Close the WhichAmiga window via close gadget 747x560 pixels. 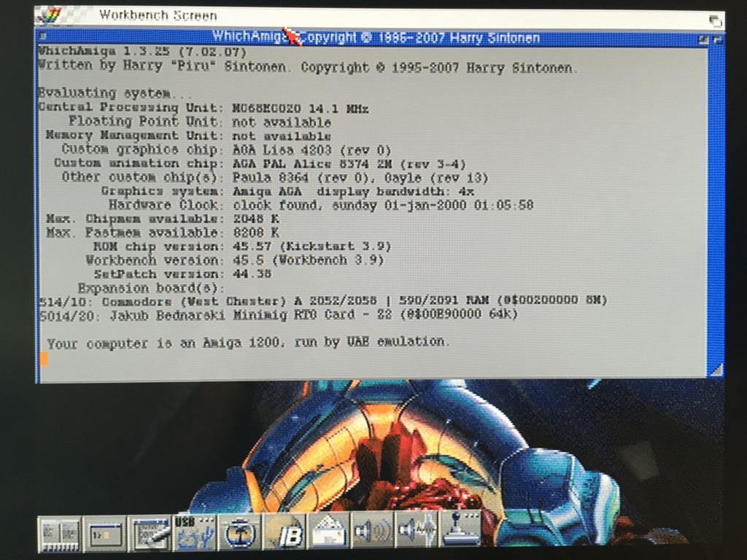42,36
